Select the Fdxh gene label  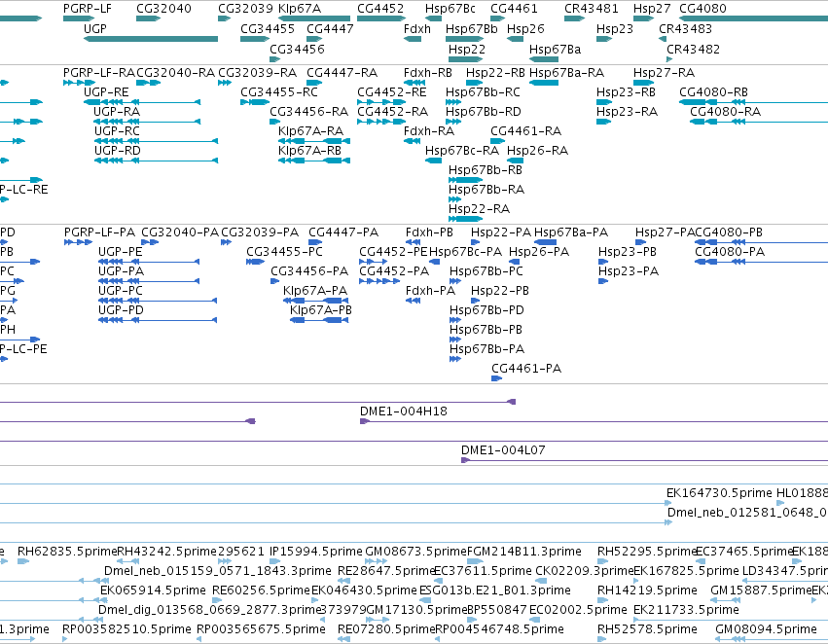coord(416,28)
